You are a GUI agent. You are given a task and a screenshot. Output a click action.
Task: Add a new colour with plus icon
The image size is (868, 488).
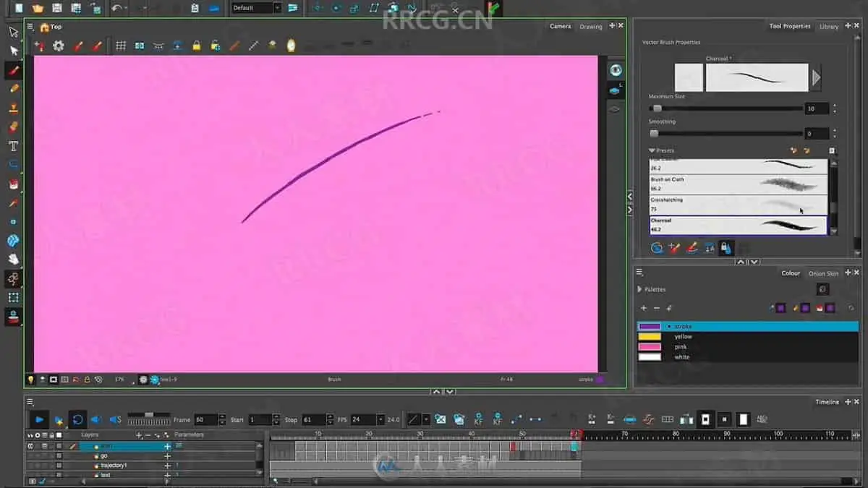[644, 308]
